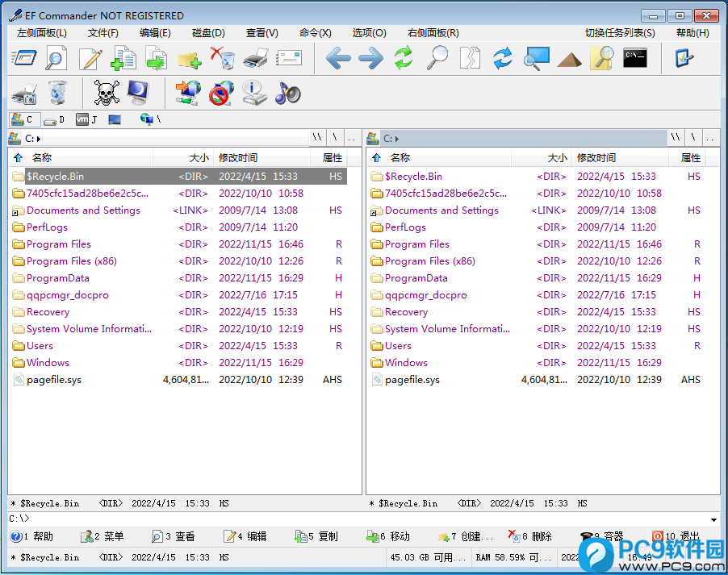Image resolution: width=728 pixels, height=575 pixels.
Task: Click the 1 帮助 function key button
Action: (x=32, y=537)
